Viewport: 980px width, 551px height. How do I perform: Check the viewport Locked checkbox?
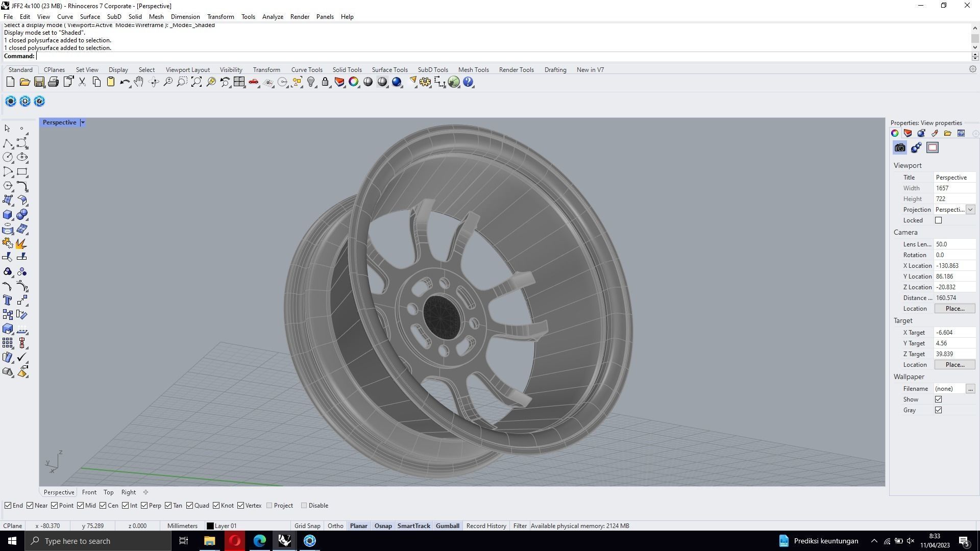click(x=938, y=220)
